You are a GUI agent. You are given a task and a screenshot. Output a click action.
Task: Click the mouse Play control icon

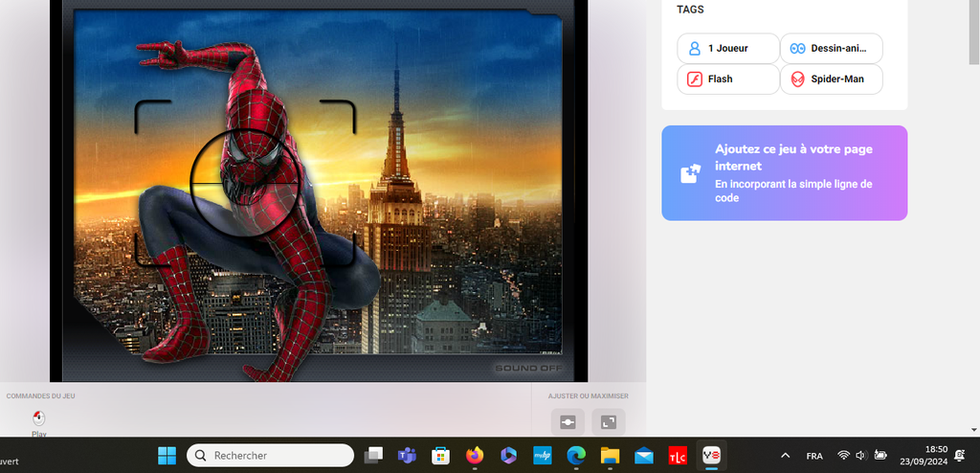(x=38, y=418)
